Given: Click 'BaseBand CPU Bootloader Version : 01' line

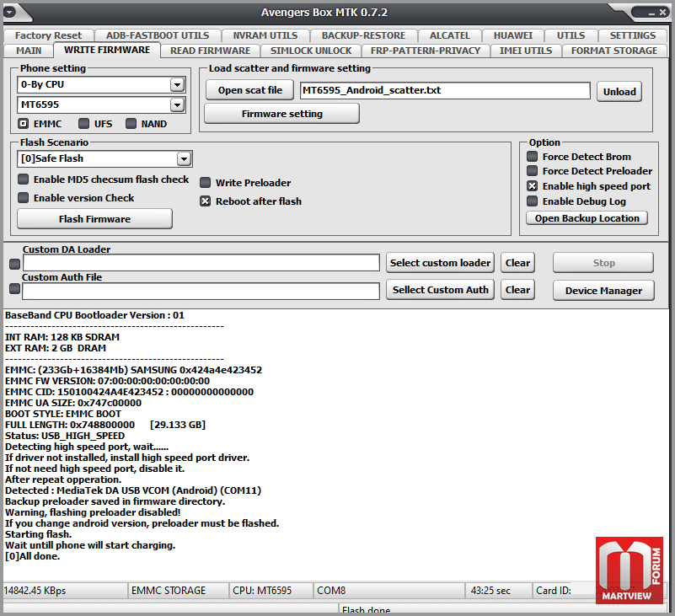Looking at the screenshot, I should [x=94, y=315].
